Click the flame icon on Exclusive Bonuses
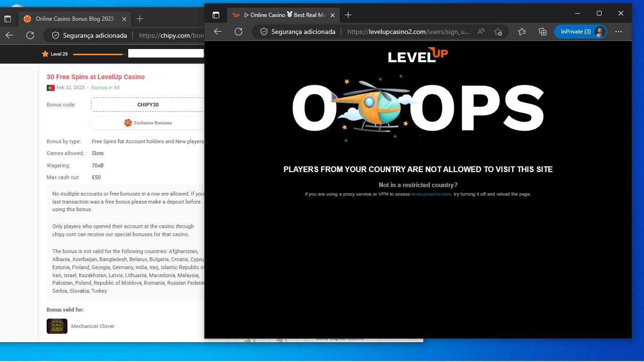644x362 pixels. [x=127, y=123]
